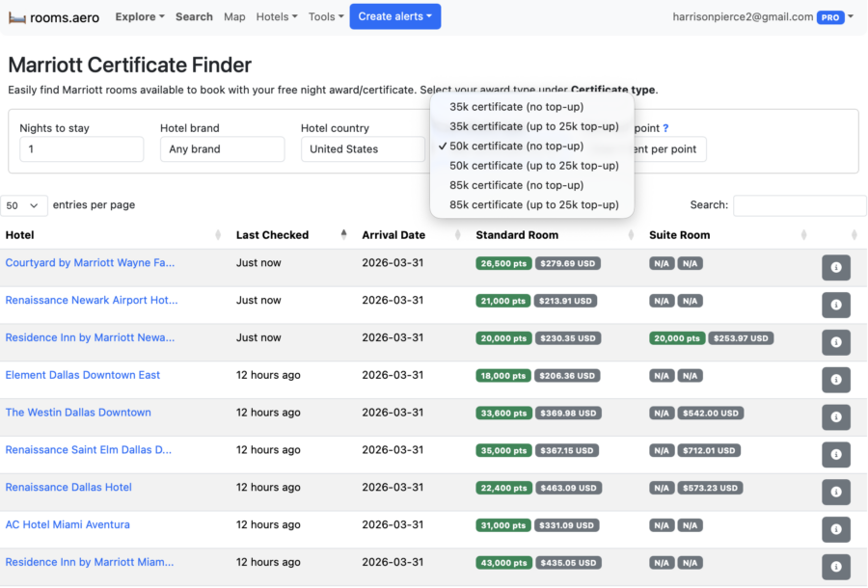Click the Nights to stay input field
Screen dimensions: 868x588
click(81, 149)
